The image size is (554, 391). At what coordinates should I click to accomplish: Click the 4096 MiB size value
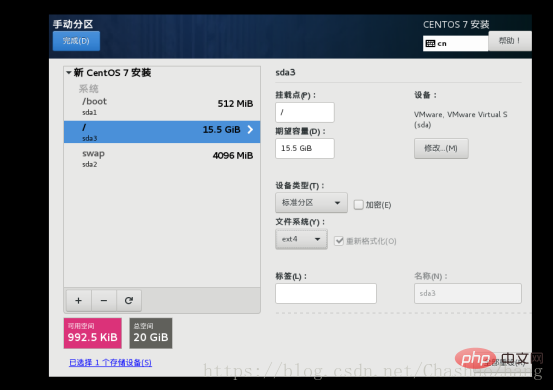tap(233, 155)
